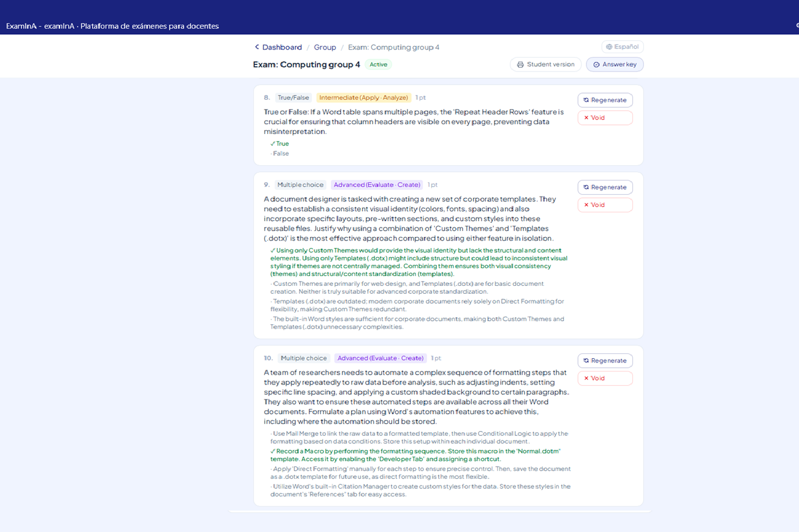The height and width of the screenshot is (532, 799).
Task: Click the X icon in question 10 Void
Action: pos(586,378)
